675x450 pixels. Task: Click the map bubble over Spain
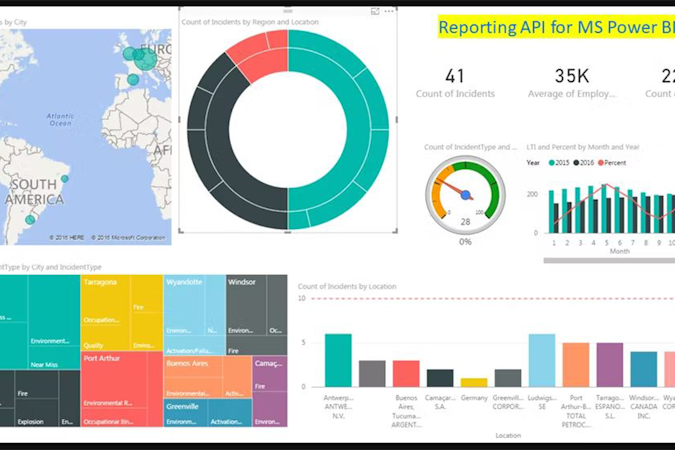133,79
